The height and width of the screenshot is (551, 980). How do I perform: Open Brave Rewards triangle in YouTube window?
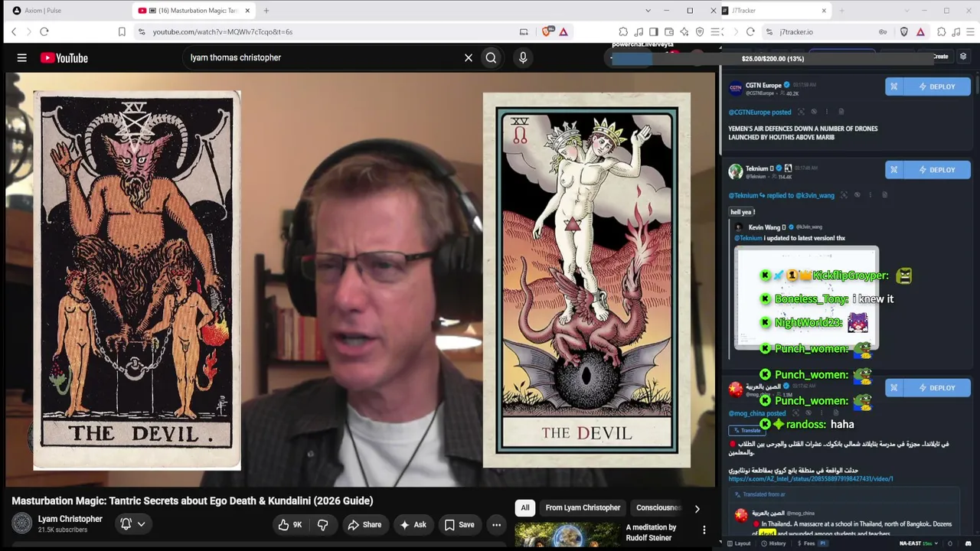click(563, 31)
